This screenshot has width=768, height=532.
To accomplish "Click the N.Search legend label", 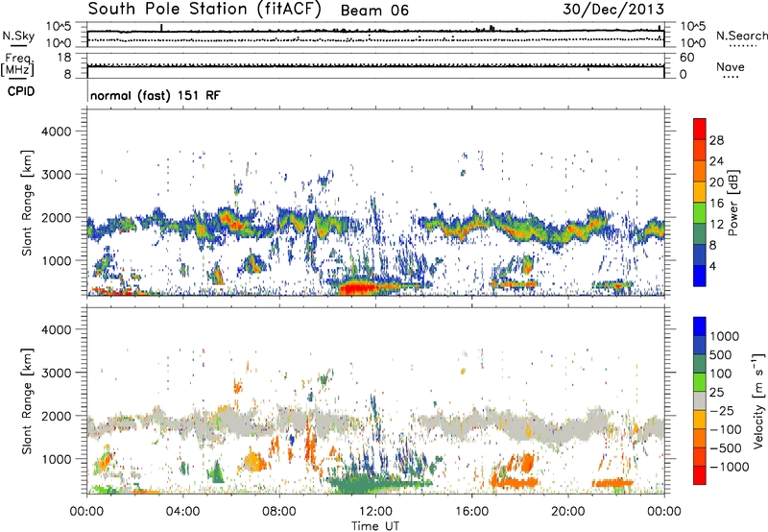I will coord(741,36).
